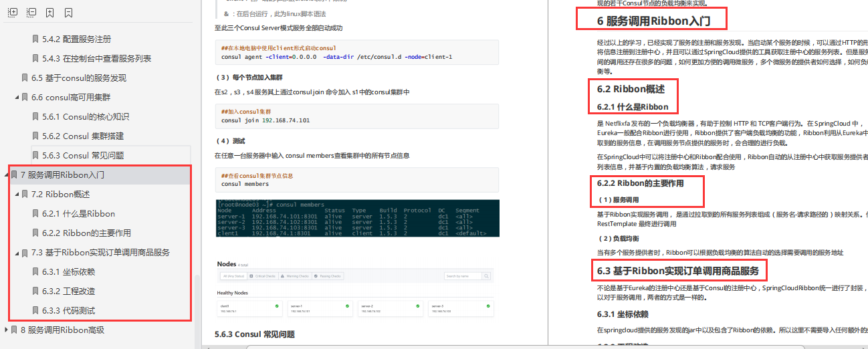
Task: Click the page heading 5.6.3 Consul 常见问题
Action: [x=255, y=334]
